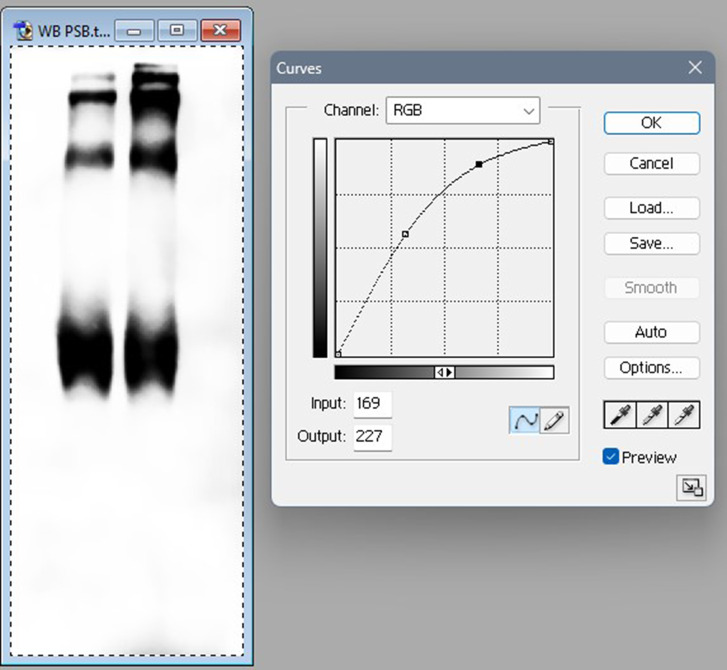The image size is (727, 670).
Task: Select the black point eyedropper
Action: point(620,415)
